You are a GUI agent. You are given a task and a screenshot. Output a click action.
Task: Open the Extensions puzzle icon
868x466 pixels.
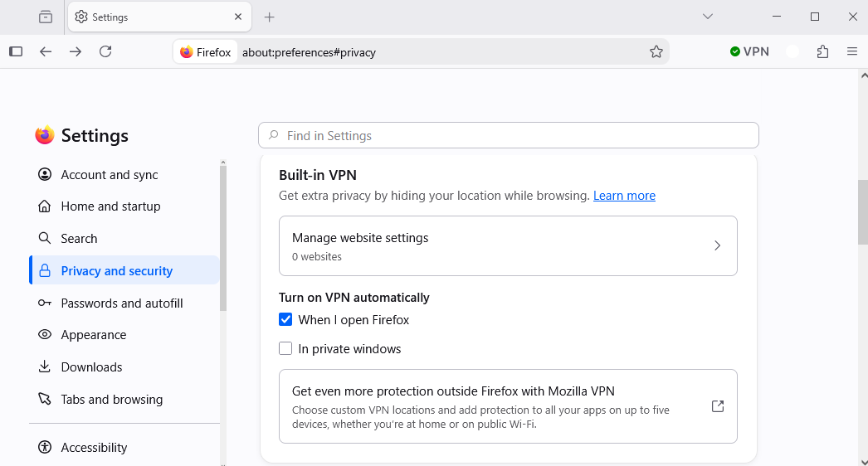822,51
